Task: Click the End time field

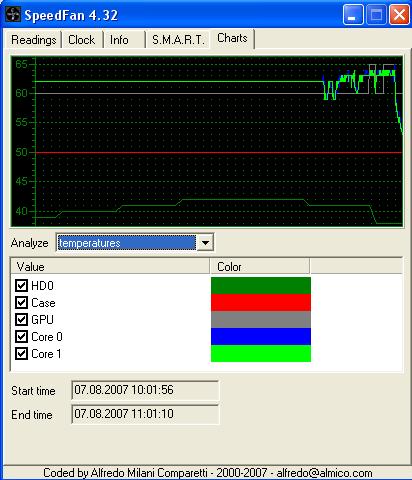Action: pos(145,414)
